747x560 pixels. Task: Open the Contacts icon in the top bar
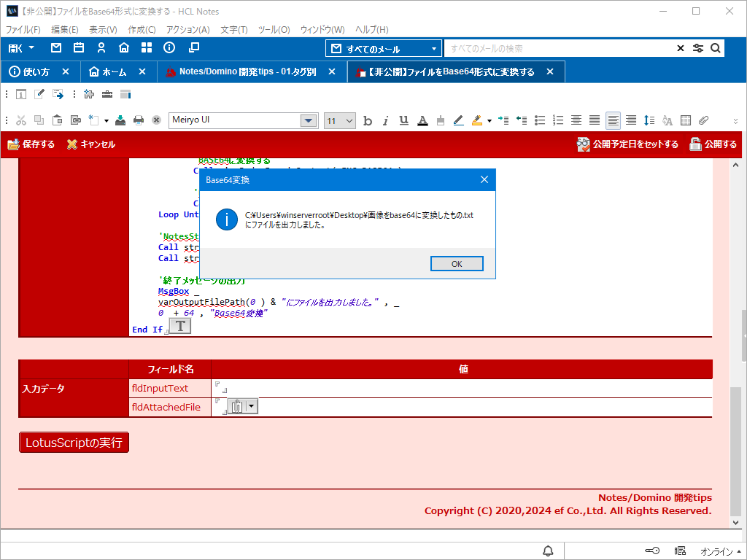101,48
